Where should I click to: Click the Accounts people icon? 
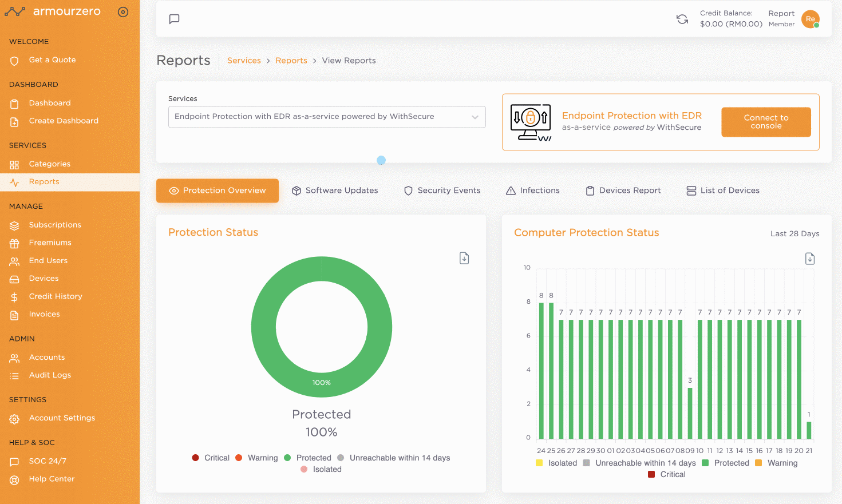pyautogui.click(x=14, y=358)
